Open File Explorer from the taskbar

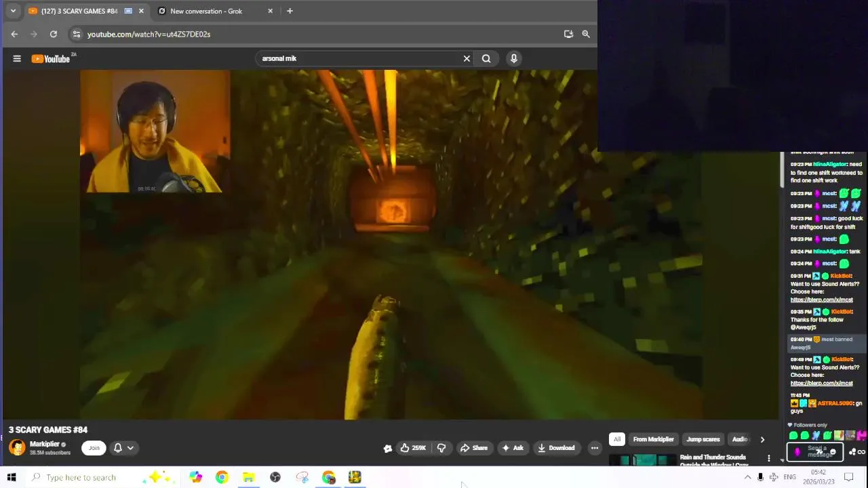(x=248, y=477)
